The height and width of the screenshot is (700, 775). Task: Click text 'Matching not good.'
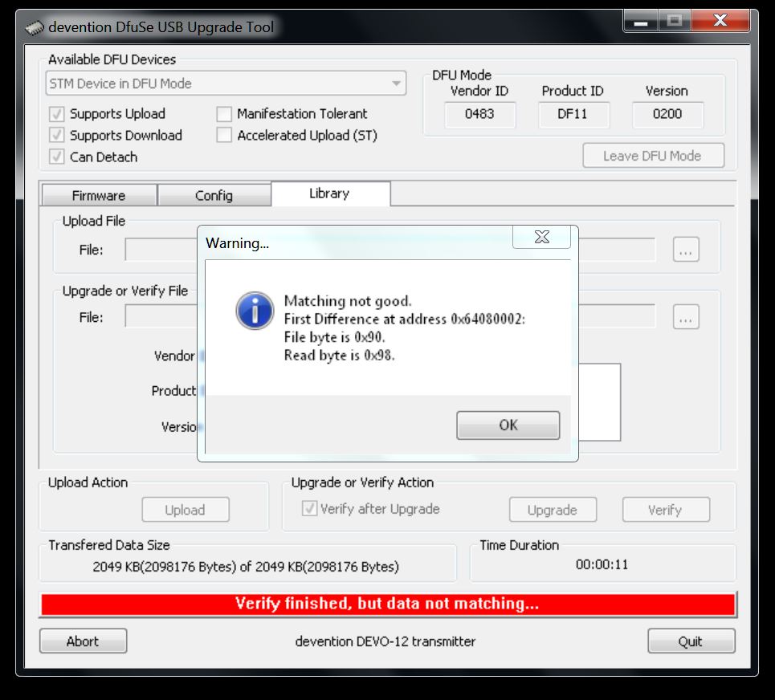coord(348,301)
